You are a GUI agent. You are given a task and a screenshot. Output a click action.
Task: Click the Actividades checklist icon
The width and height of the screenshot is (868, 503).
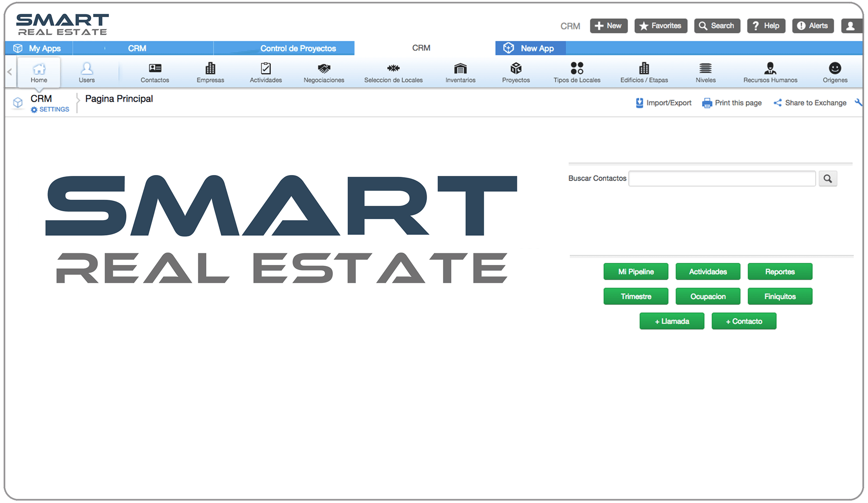coord(265,72)
